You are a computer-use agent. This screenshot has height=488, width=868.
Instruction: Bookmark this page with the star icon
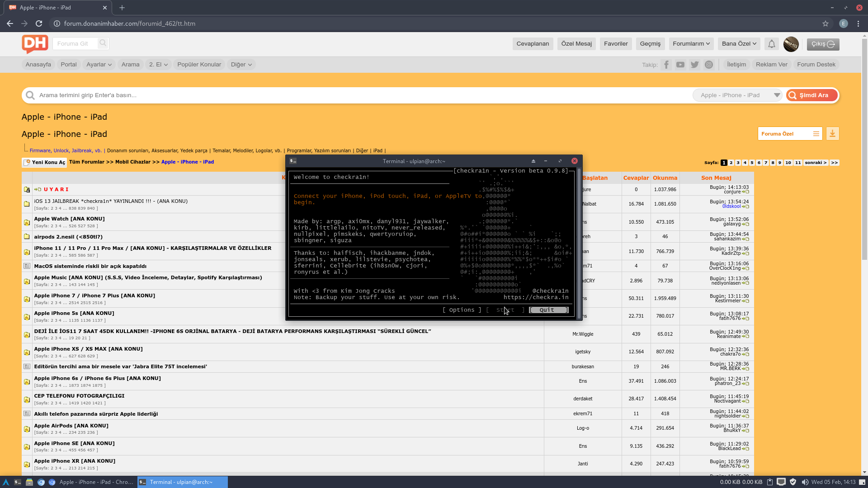826,23
